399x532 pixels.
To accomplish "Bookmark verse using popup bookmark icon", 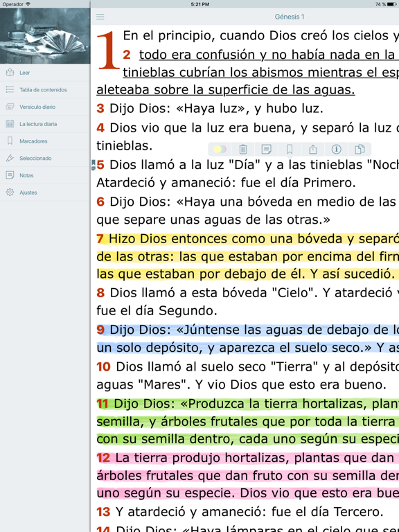I will tap(290, 149).
